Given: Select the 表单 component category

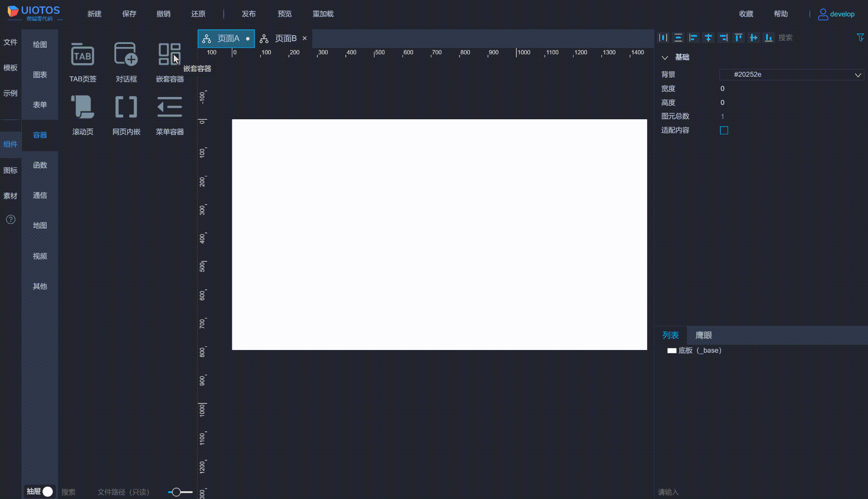Looking at the screenshot, I should tap(40, 105).
